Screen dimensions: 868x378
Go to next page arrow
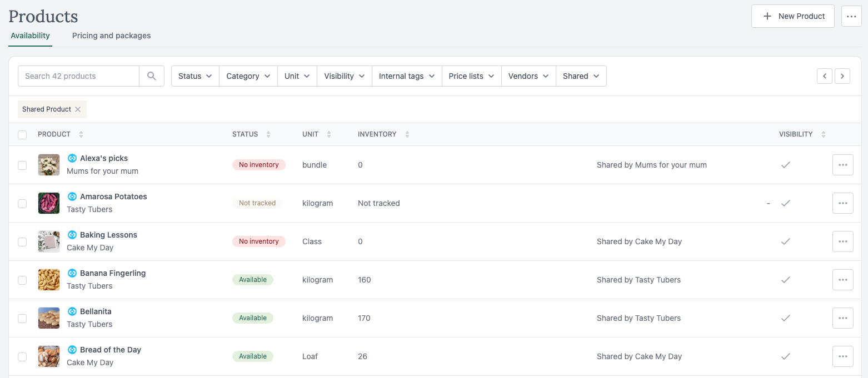[842, 76]
